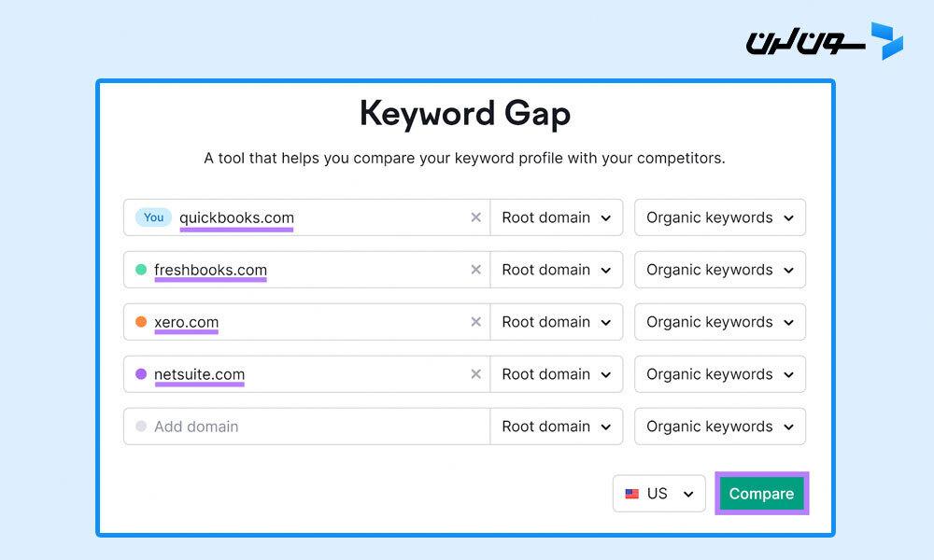Open Root domain dropdown for netsuite.com
This screenshot has width=934, height=560.
[x=557, y=374]
